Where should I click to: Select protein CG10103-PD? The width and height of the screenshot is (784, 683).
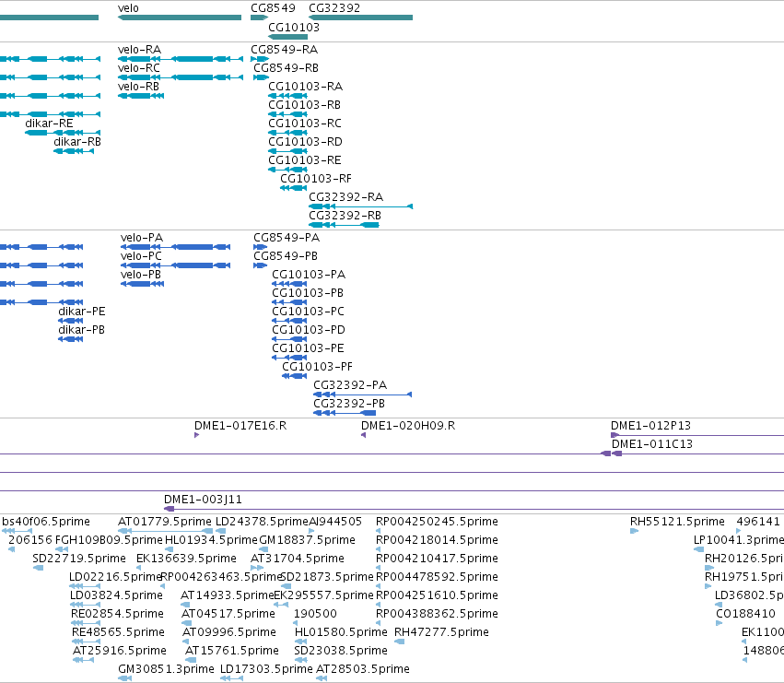pos(289,340)
